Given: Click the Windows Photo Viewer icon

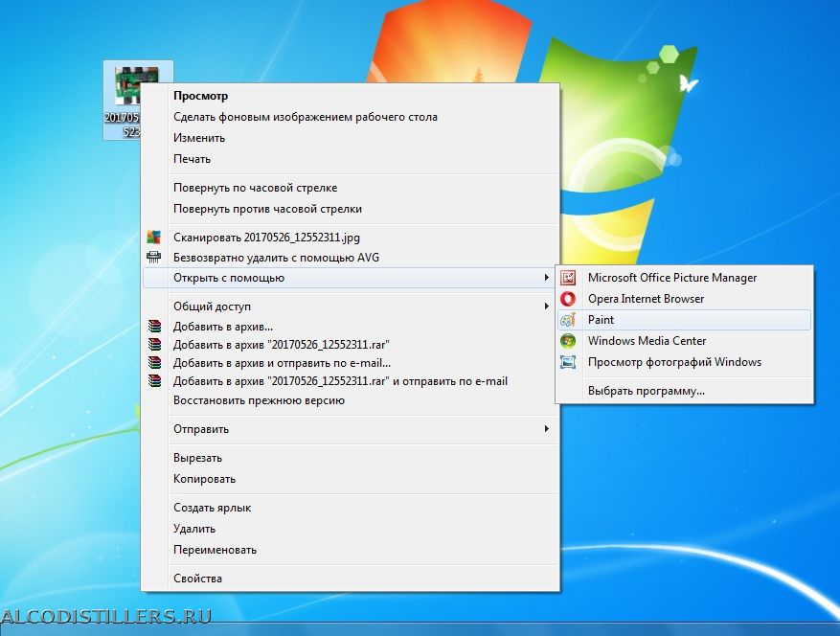Looking at the screenshot, I should point(568,362).
